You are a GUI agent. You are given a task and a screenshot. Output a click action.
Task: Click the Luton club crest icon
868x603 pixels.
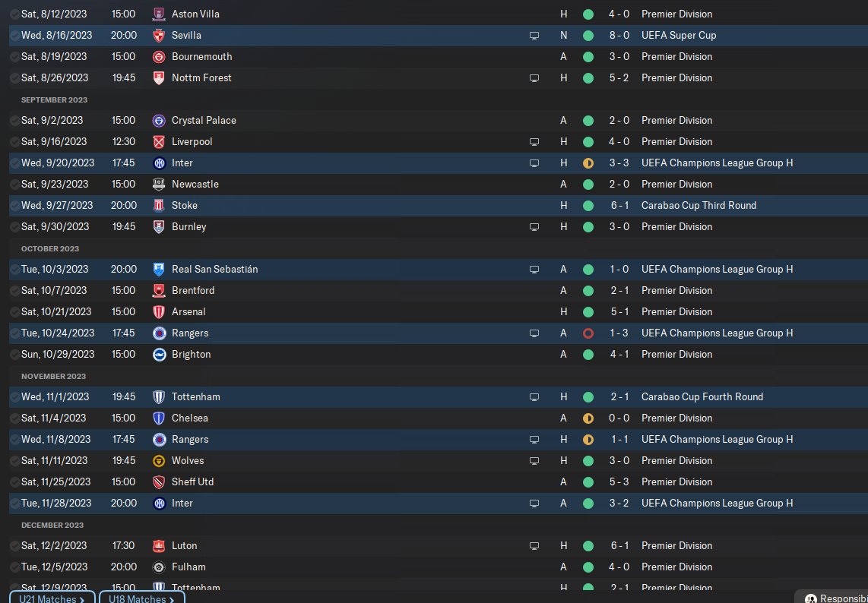click(x=159, y=545)
